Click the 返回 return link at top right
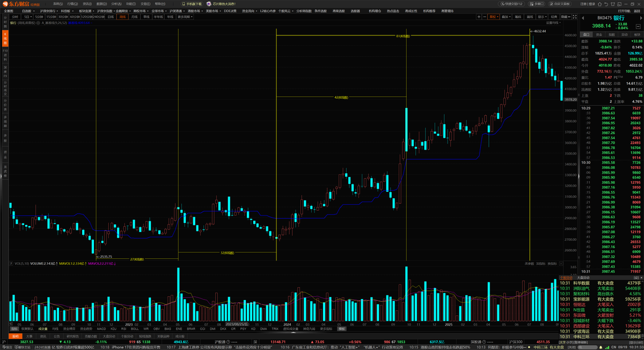Image resolution: width=644 pixels, height=350 pixels. (637, 11)
